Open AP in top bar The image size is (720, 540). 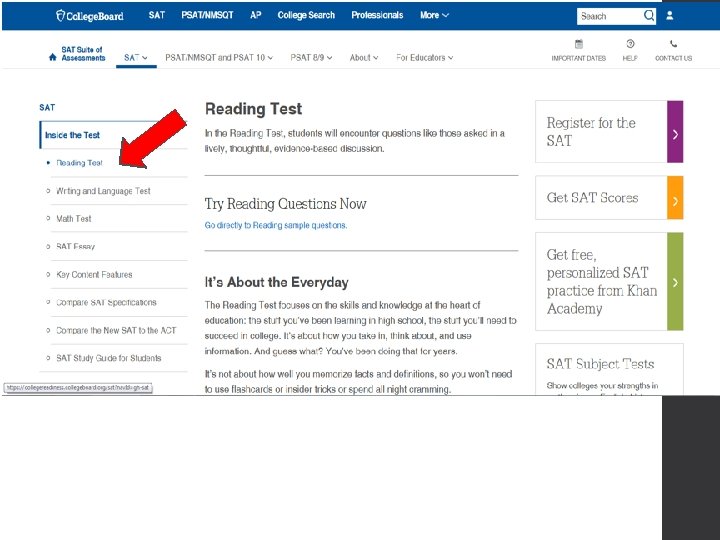pos(256,15)
